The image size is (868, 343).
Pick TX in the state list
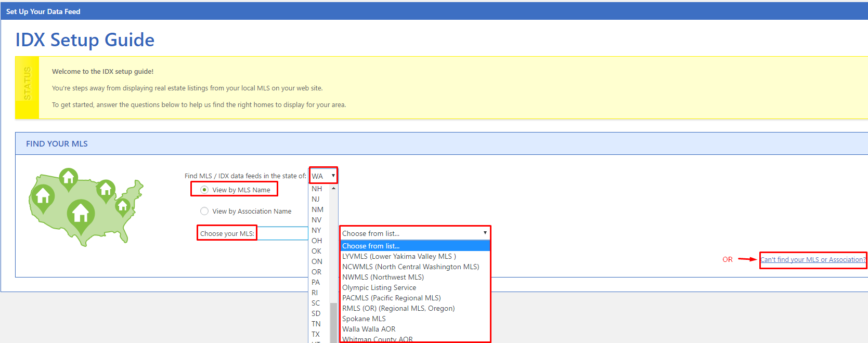316,334
